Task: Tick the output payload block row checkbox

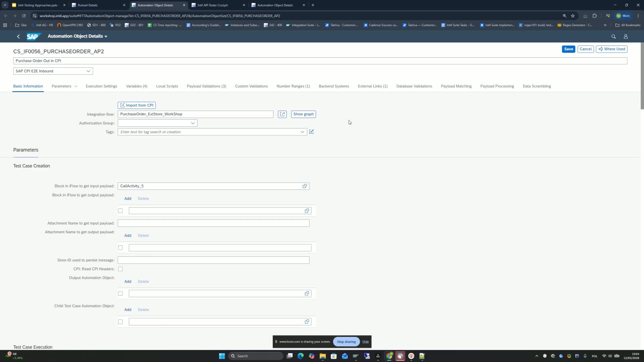Action: (x=120, y=211)
